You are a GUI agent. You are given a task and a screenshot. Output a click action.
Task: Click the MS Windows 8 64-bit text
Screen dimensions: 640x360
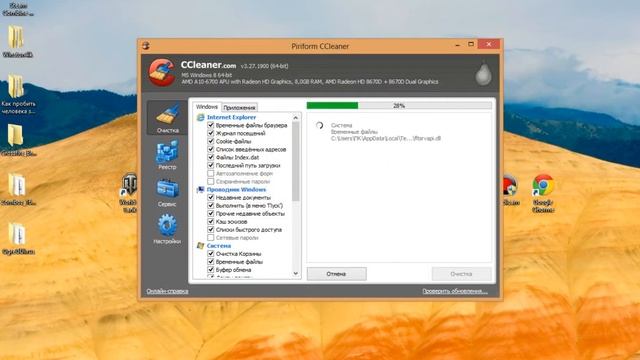click(x=207, y=75)
